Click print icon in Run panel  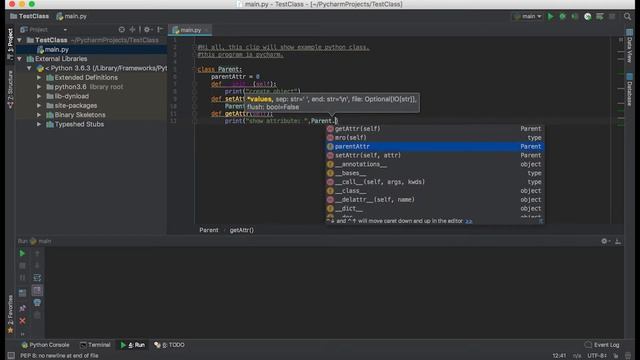click(x=37, y=303)
